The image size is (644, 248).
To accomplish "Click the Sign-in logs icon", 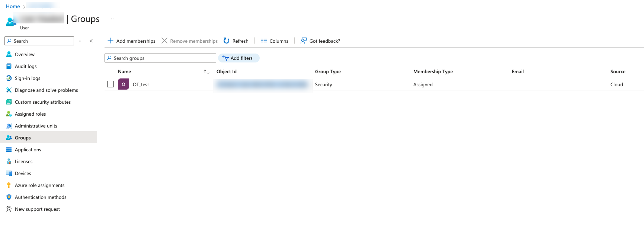I will pyautogui.click(x=9, y=78).
